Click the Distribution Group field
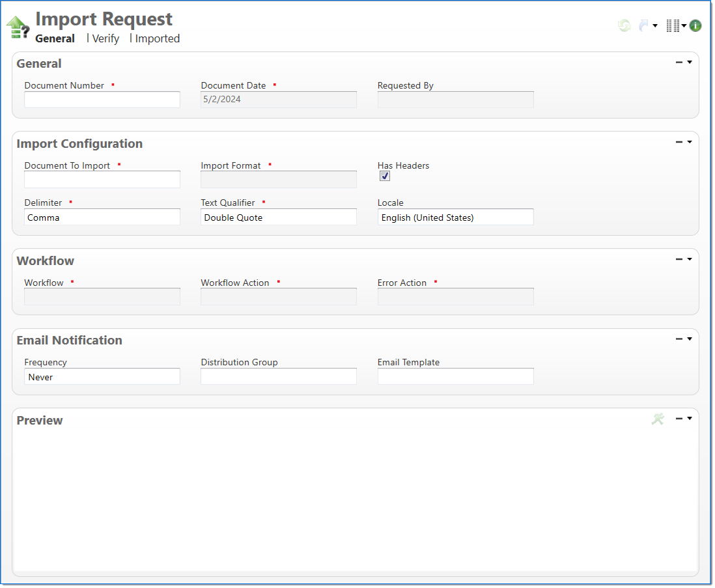The width and height of the screenshot is (715, 588). [x=279, y=377]
